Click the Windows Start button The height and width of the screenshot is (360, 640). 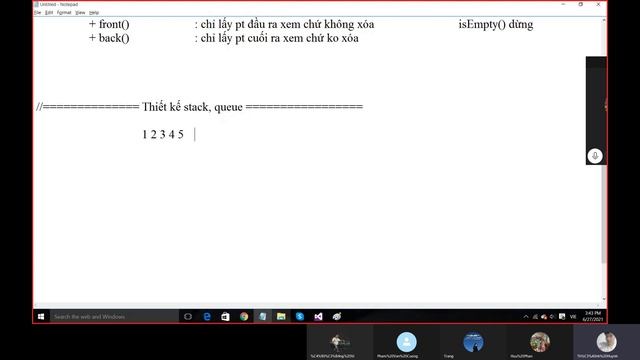(x=41, y=316)
